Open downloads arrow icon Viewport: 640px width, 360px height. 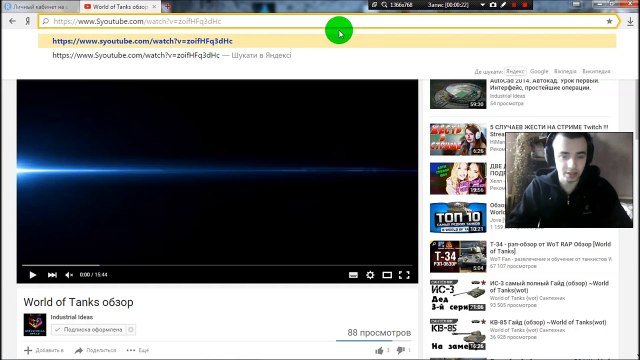coord(631,22)
